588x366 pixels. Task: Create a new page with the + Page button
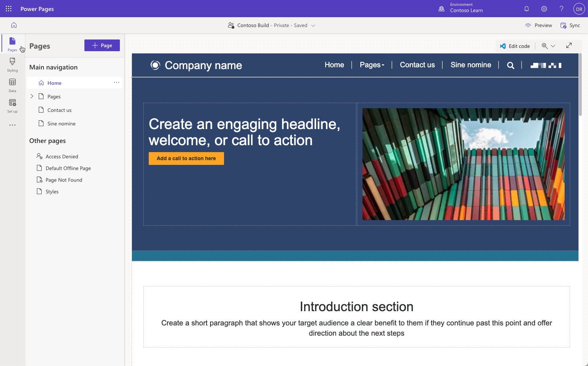102,45
